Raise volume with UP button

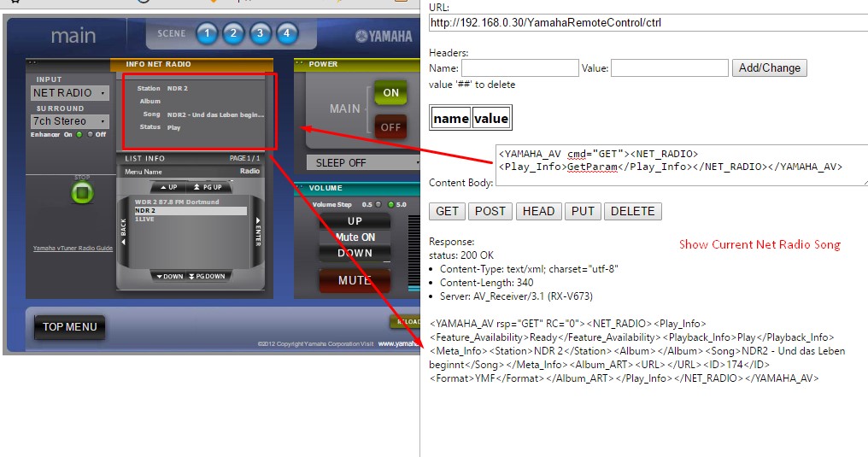(355, 220)
